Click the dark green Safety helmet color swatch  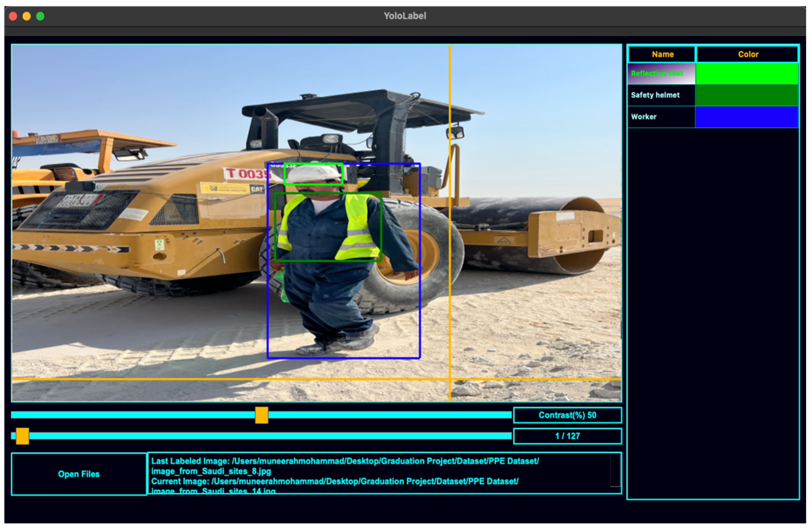pos(747,95)
